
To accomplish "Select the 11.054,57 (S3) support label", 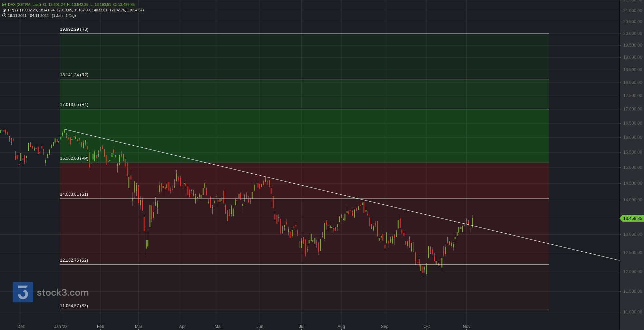I will click(x=74, y=306).
